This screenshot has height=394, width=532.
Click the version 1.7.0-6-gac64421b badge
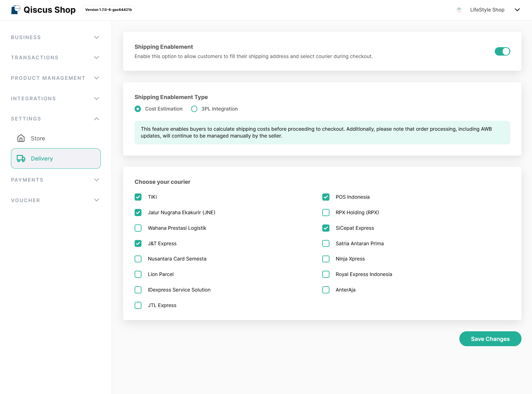[109, 10]
